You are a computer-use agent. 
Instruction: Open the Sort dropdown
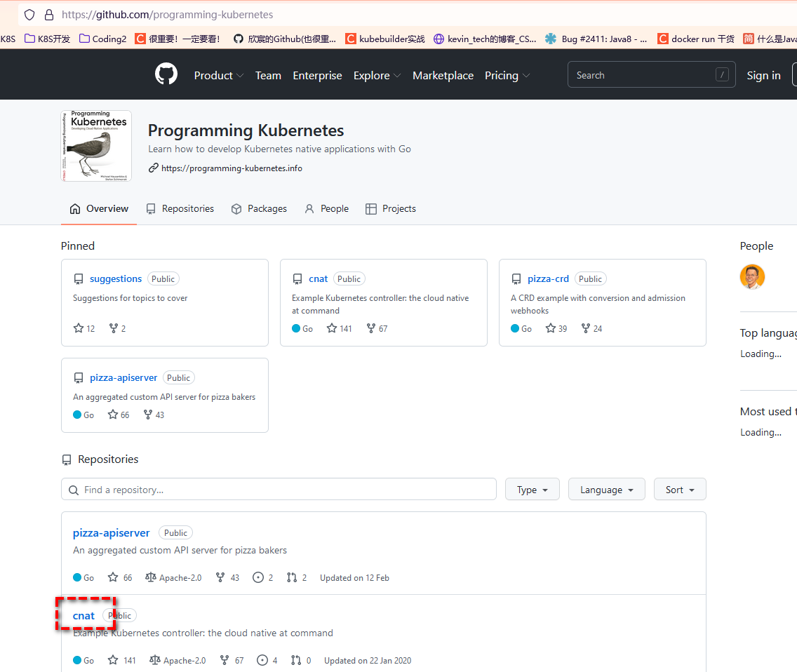680,490
